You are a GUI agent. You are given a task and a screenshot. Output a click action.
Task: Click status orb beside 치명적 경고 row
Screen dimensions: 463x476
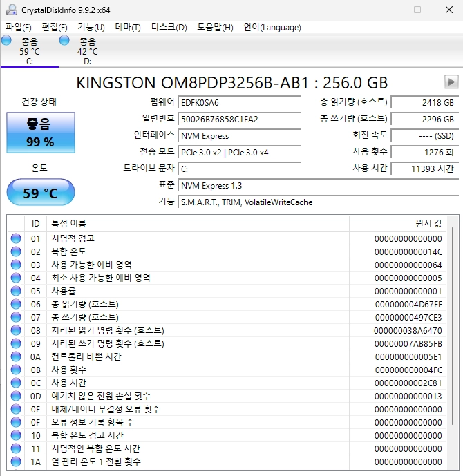tap(16, 238)
